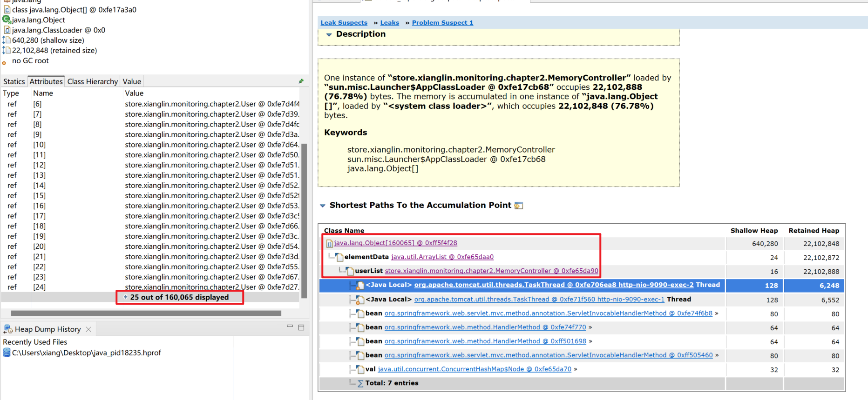Click the class loader icon beside java.lang.ClassLoader @ 0x0
The image size is (868, 400).
click(x=7, y=30)
